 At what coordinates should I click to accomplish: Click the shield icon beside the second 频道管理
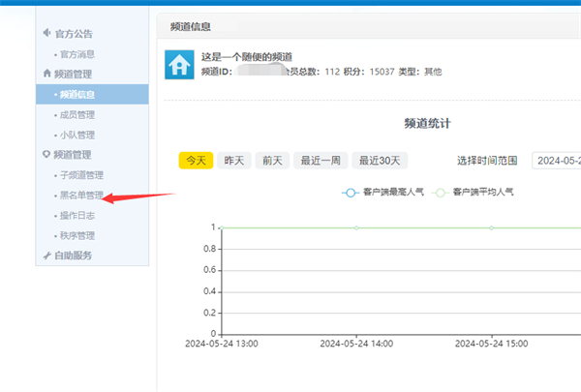click(46, 154)
